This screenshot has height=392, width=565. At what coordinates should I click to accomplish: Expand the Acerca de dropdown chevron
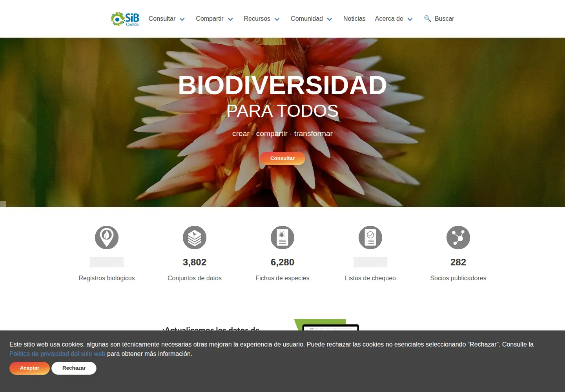pyautogui.click(x=410, y=19)
